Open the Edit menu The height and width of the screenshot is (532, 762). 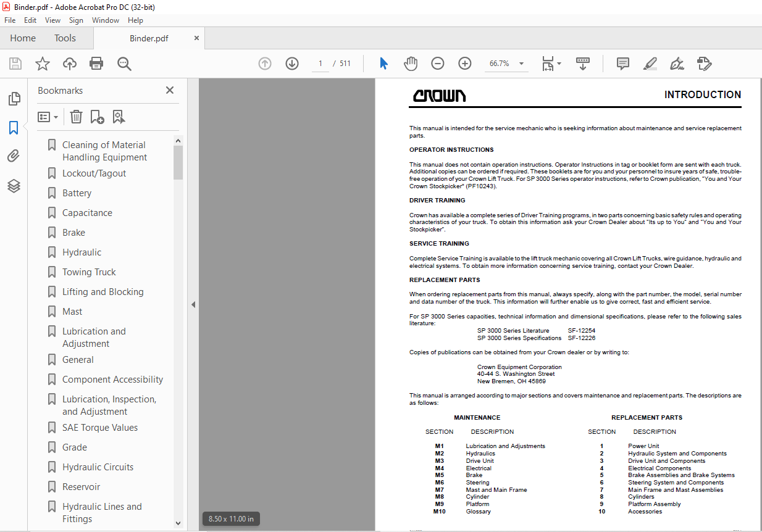coord(30,20)
